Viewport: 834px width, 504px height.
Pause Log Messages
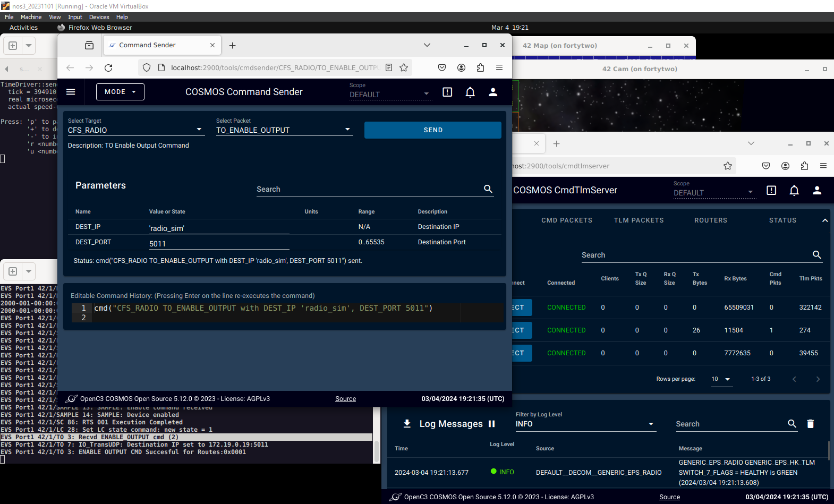[492, 424]
